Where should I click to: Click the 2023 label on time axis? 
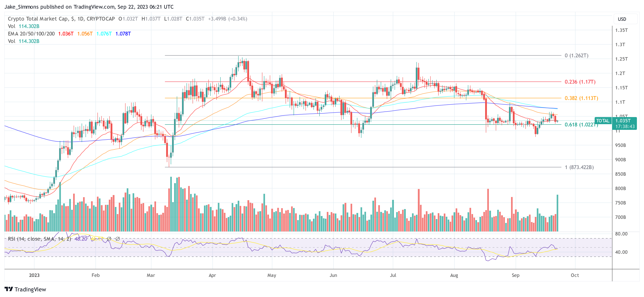[x=34, y=275]
